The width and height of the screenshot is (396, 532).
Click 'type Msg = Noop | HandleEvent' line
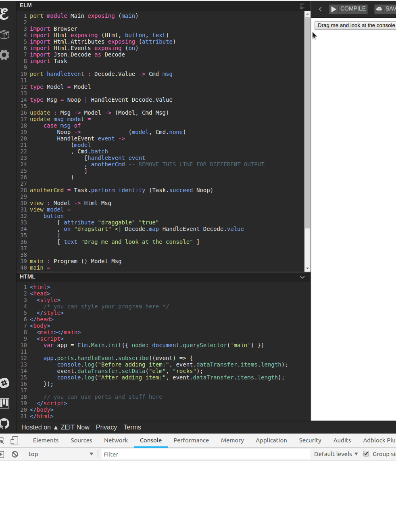coord(101,100)
